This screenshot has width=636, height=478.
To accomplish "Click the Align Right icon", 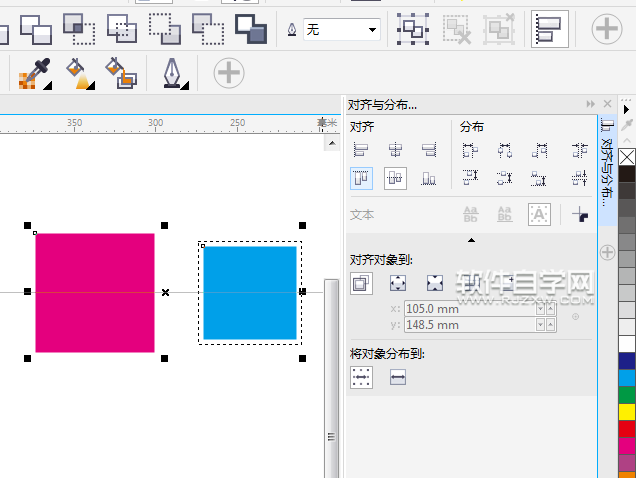I will pos(429,150).
